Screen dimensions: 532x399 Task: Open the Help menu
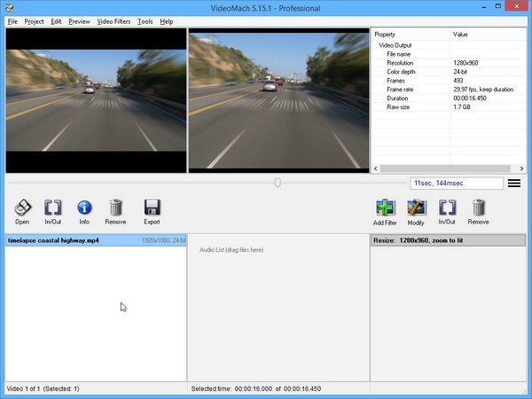(167, 21)
